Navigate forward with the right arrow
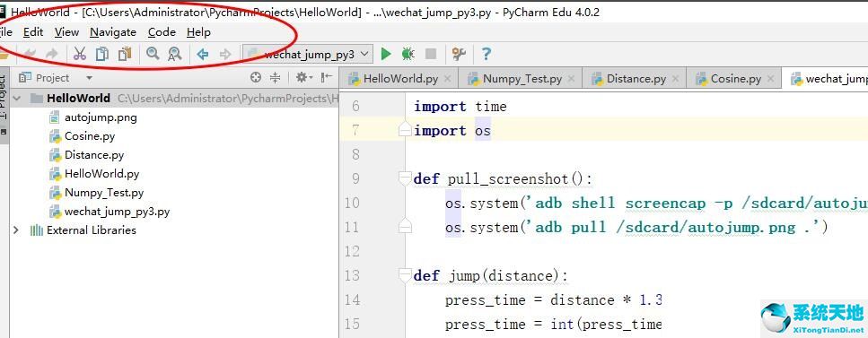Screen dimensions: 868x338 (x=224, y=54)
